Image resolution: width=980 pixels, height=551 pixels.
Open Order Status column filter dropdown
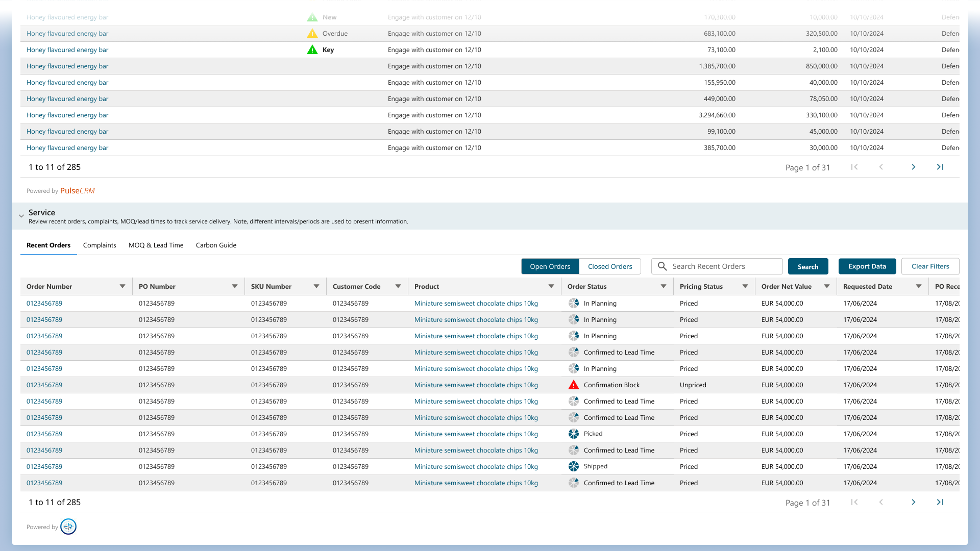coord(664,286)
